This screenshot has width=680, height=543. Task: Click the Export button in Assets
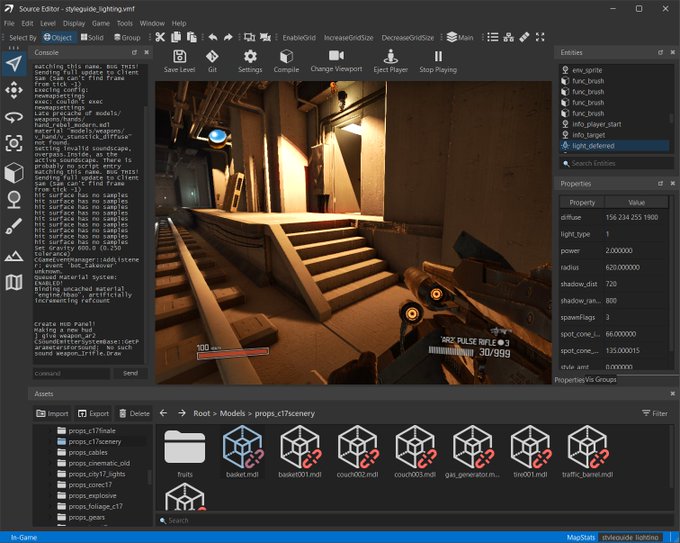point(93,413)
